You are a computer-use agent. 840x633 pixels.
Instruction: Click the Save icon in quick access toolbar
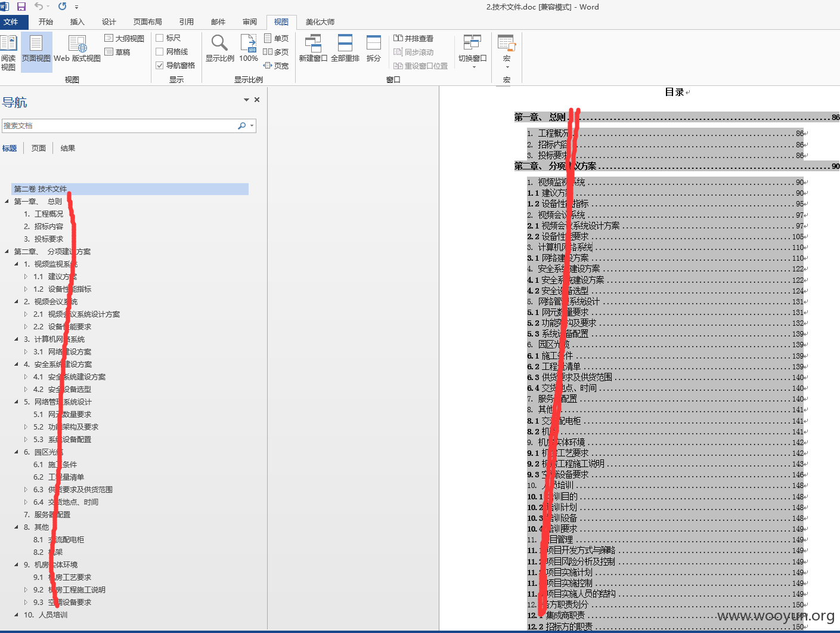[21, 7]
